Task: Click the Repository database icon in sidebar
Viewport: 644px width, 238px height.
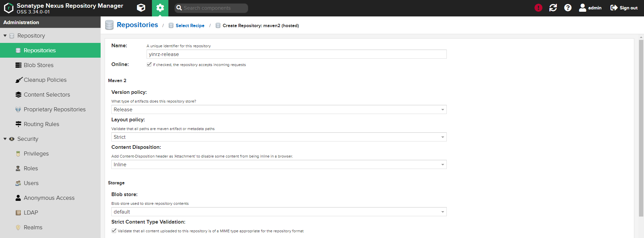Action: point(12,36)
